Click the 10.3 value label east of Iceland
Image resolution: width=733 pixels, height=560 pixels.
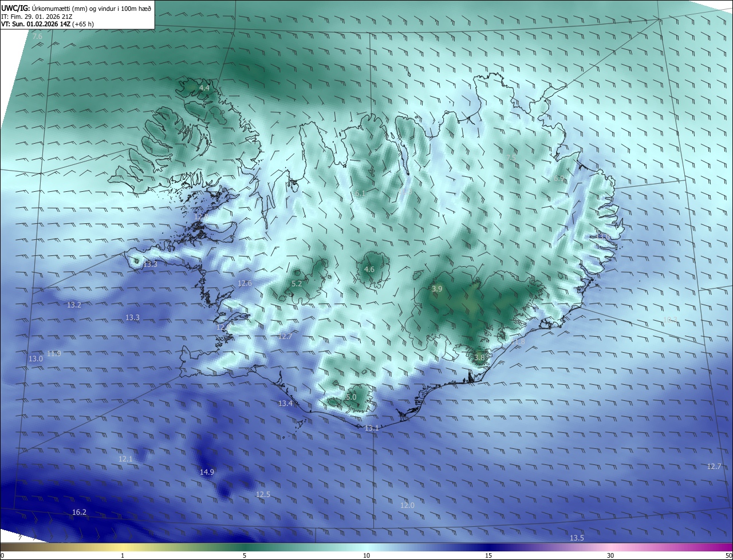point(671,320)
